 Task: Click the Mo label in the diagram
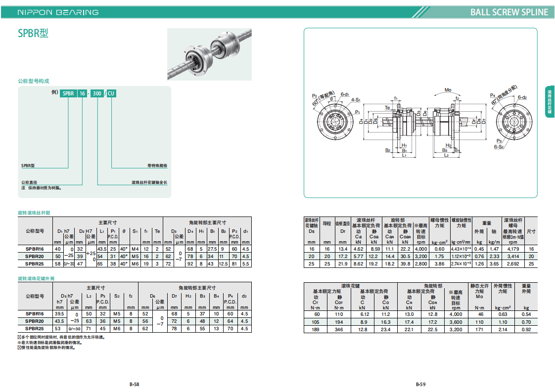coord(448,90)
